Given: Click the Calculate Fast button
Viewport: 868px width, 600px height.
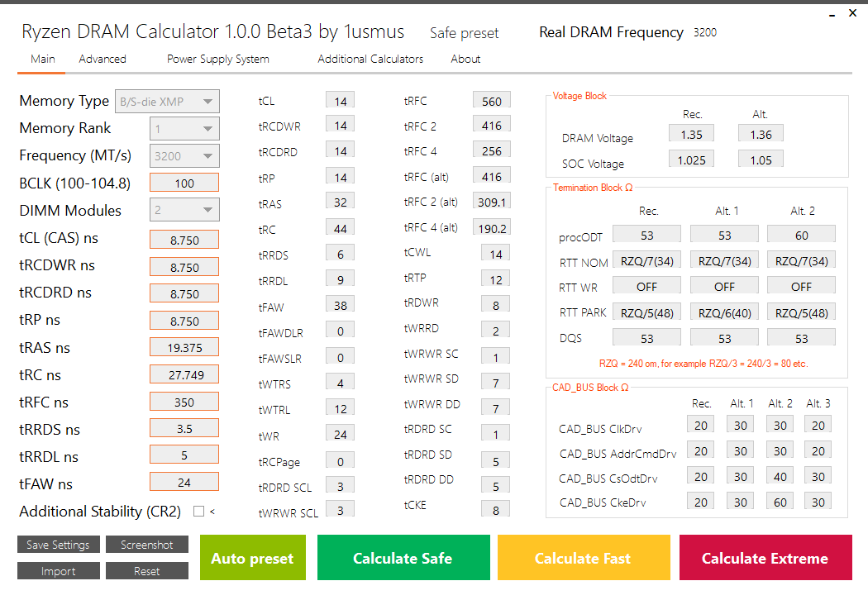Looking at the screenshot, I should pos(584,557).
